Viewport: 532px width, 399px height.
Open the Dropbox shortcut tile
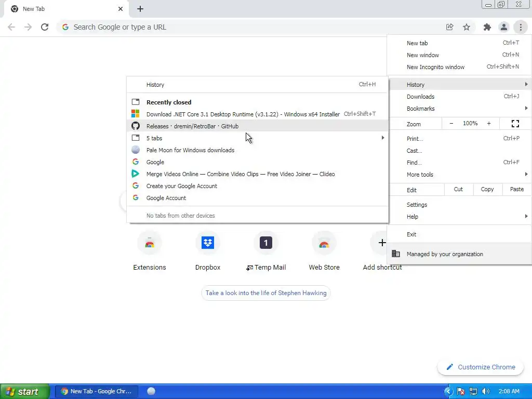pos(208,251)
